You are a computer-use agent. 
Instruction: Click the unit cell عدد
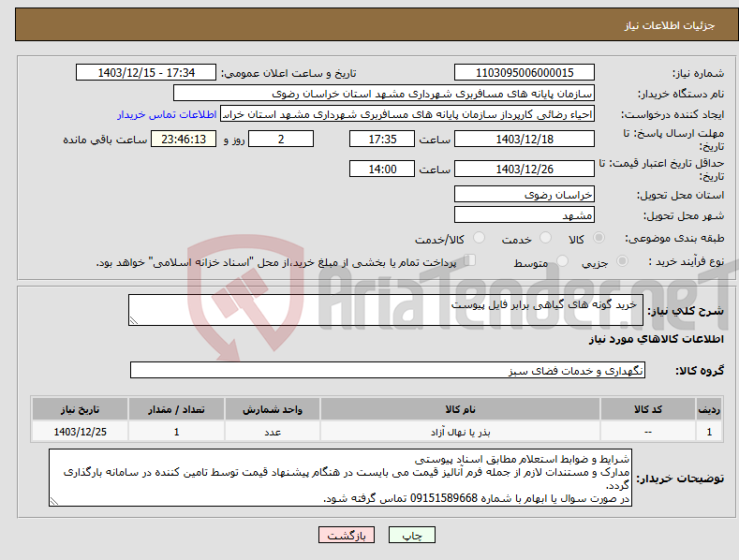point(273,432)
